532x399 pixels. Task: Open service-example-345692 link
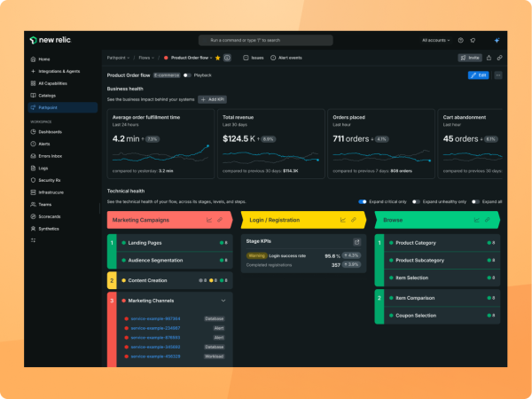[x=155, y=347]
